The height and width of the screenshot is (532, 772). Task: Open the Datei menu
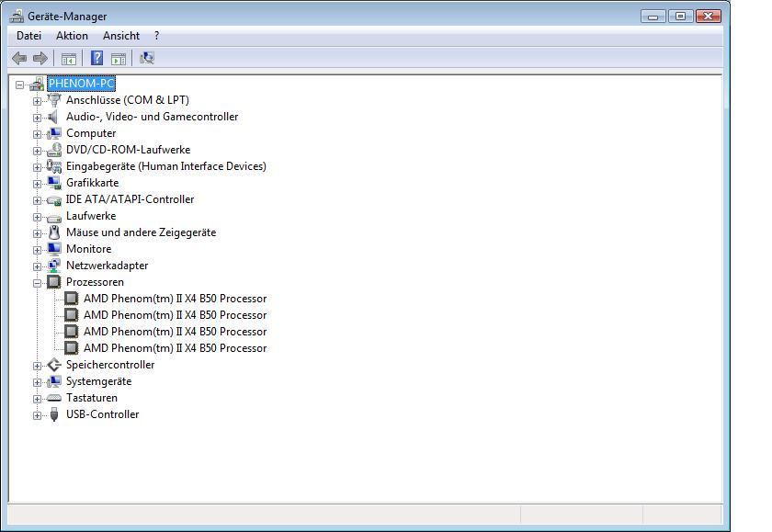pyautogui.click(x=29, y=36)
